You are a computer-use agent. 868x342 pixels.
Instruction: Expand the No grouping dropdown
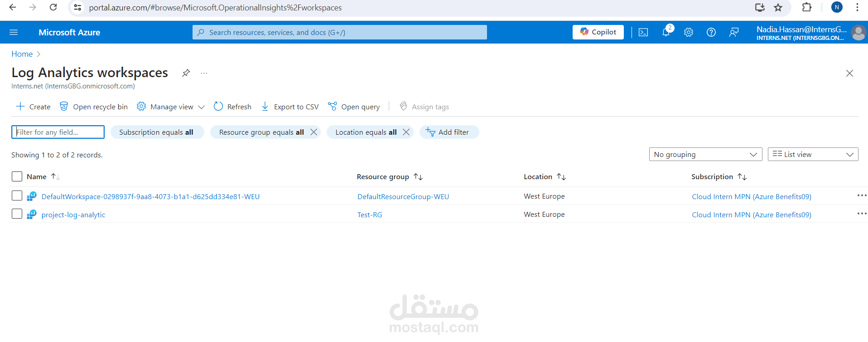[x=705, y=154]
